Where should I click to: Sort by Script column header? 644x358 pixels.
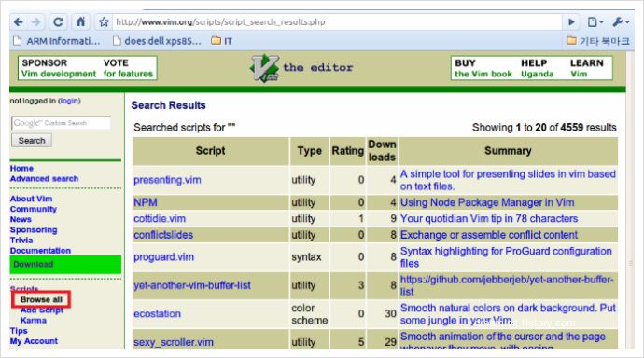point(210,151)
